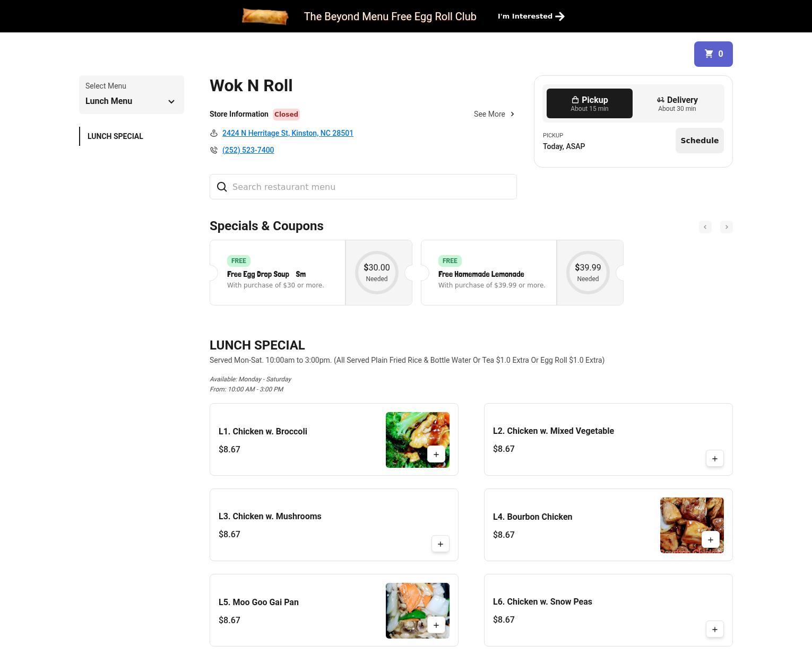Click the egg roll image in the banner
Image resolution: width=812 pixels, height=655 pixels.
(265, 16)
